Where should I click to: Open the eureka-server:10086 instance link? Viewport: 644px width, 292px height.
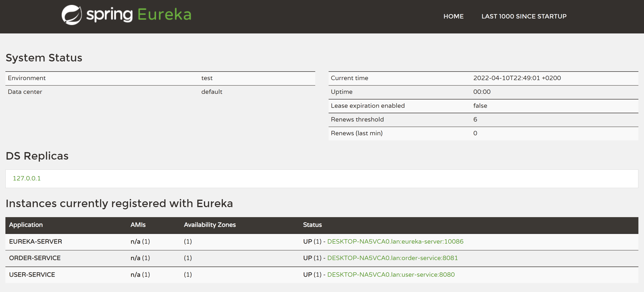(395, 241)
